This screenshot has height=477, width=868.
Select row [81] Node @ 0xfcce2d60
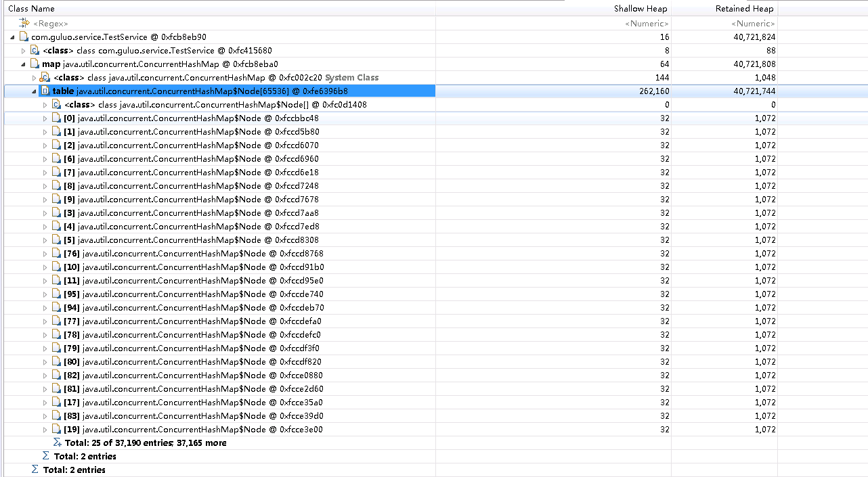[x=434, y=389]
